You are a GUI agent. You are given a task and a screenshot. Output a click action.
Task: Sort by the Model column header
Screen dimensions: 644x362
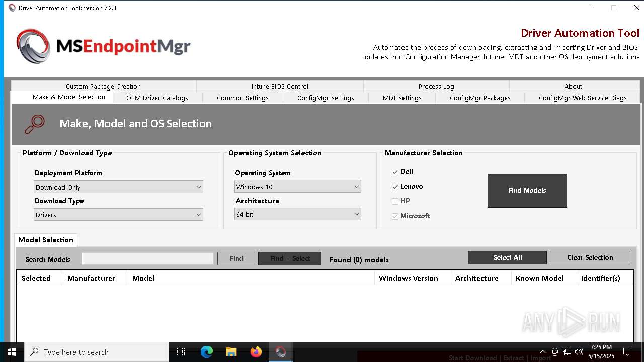coord(252,278)
